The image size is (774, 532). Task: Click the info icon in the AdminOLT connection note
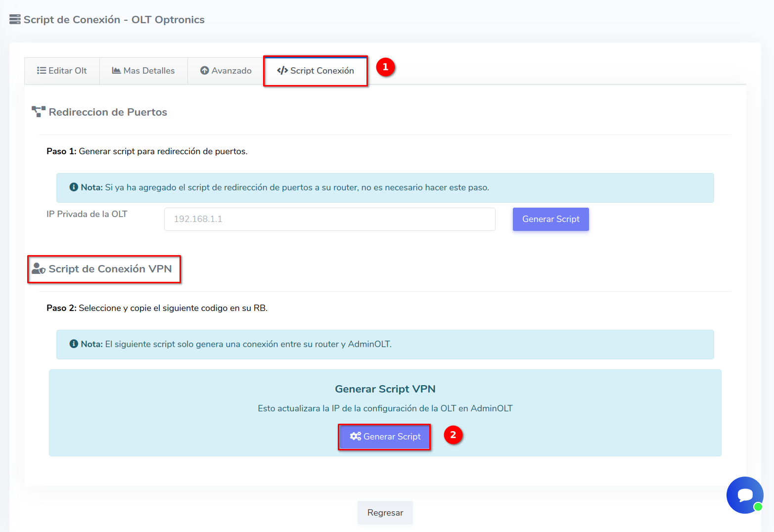(x=74, y=344)
